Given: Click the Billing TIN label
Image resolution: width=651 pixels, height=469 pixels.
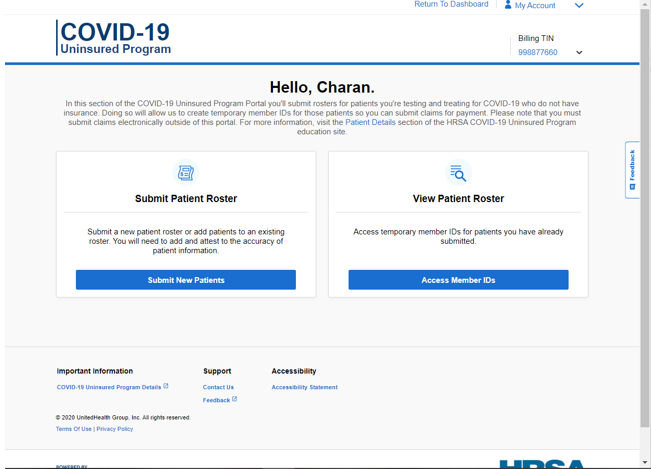Looking at the screenshot, I should click(536, 38).
